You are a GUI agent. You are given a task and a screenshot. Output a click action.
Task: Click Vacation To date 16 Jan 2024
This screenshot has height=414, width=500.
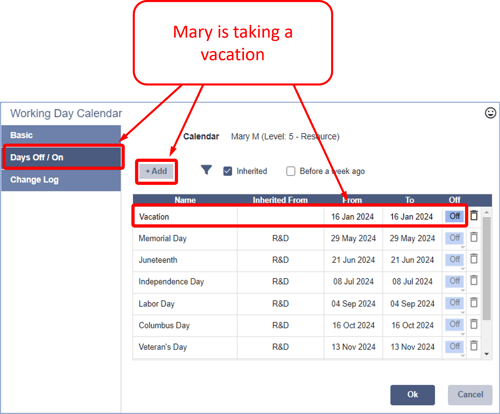412,217
